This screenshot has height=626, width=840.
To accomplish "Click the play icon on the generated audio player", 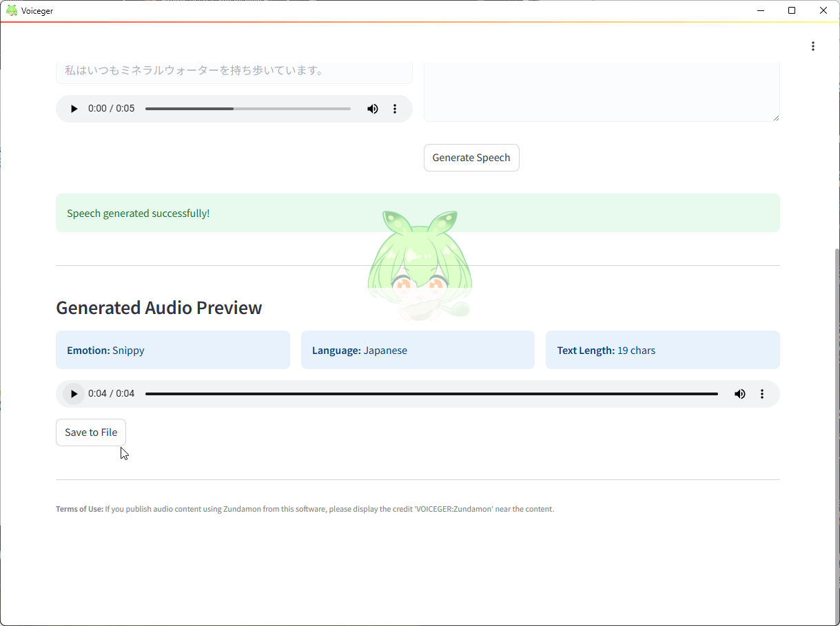I will point(73,393).
